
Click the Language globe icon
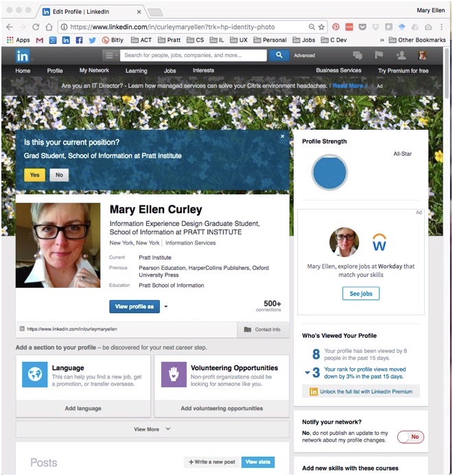point(35,374)
